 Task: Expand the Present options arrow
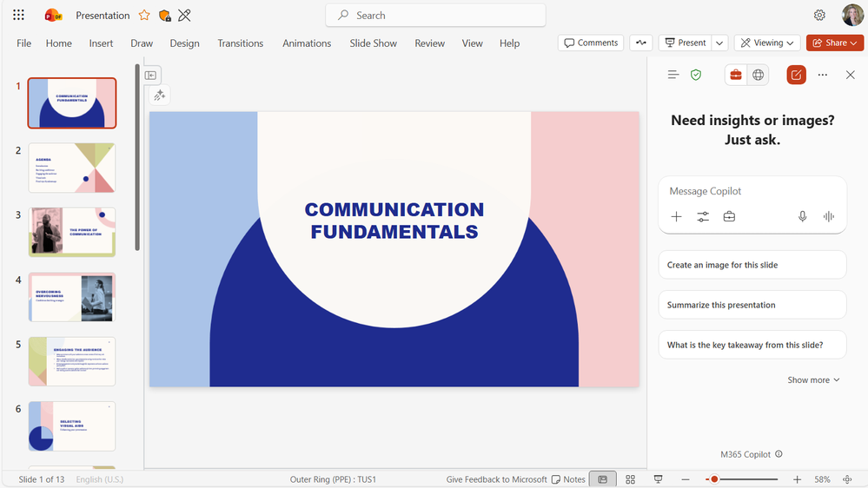(719, 43)
